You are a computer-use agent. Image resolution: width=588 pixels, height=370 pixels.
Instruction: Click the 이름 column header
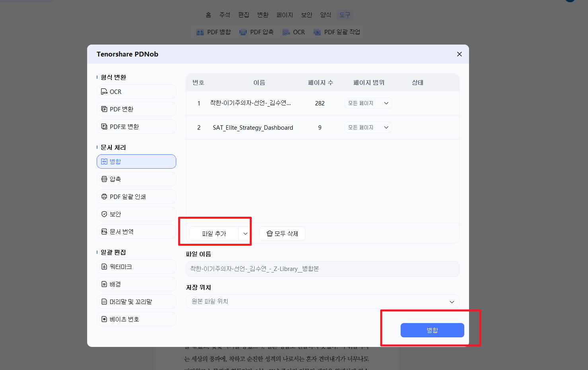click(259, 82)
